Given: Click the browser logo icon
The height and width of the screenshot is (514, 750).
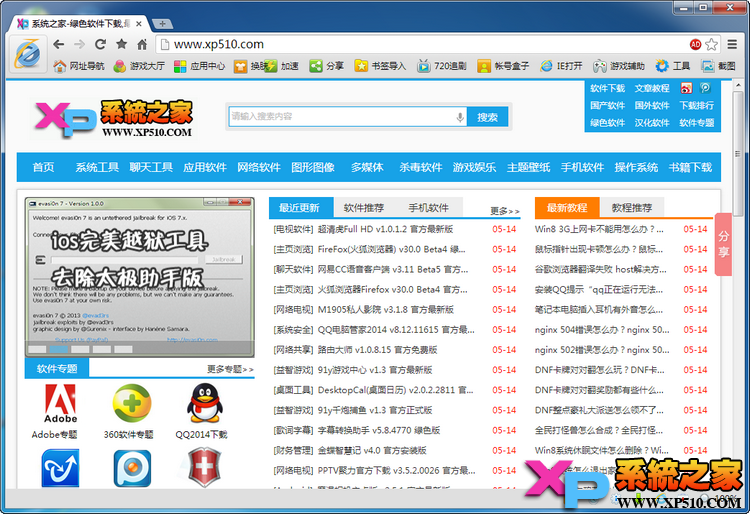Looking at the screenshot, I should [27, 54].
